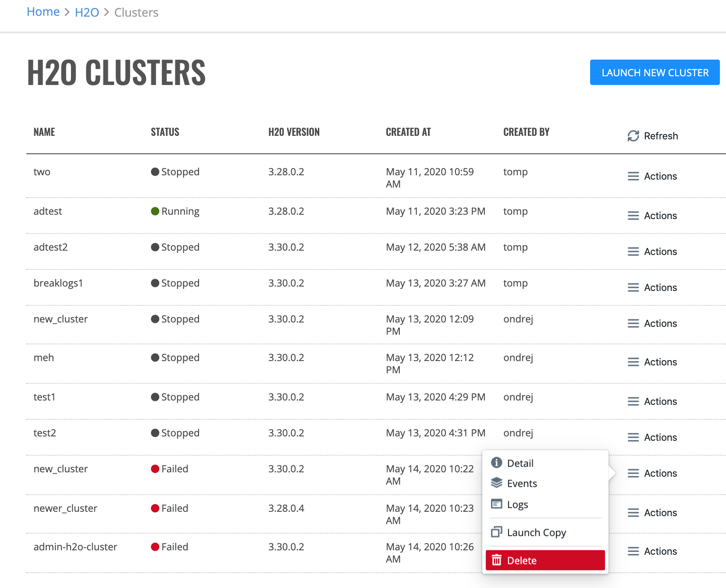This screenshot has width=726, height=588.
Task: Click creator tomp in the breaklogs1 row
Action: (516, 283)
